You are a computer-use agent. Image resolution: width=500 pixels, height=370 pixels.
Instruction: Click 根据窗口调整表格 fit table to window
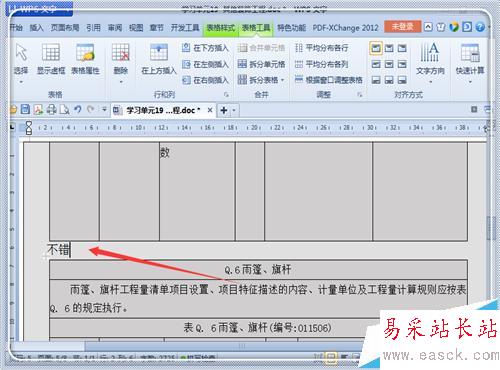point(329,80)
